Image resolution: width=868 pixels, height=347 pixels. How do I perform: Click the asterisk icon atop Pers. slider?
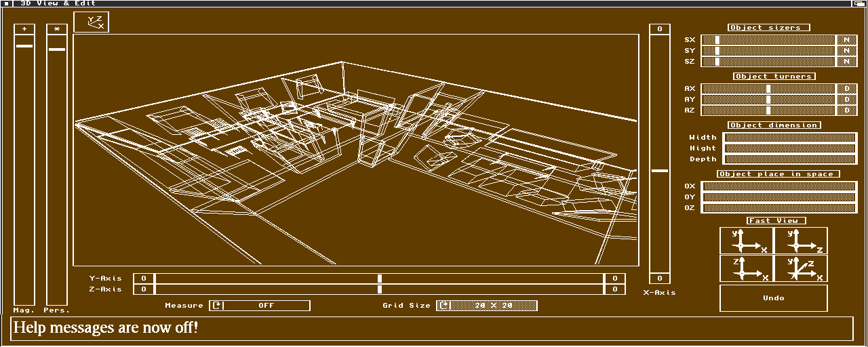(57, 29)
